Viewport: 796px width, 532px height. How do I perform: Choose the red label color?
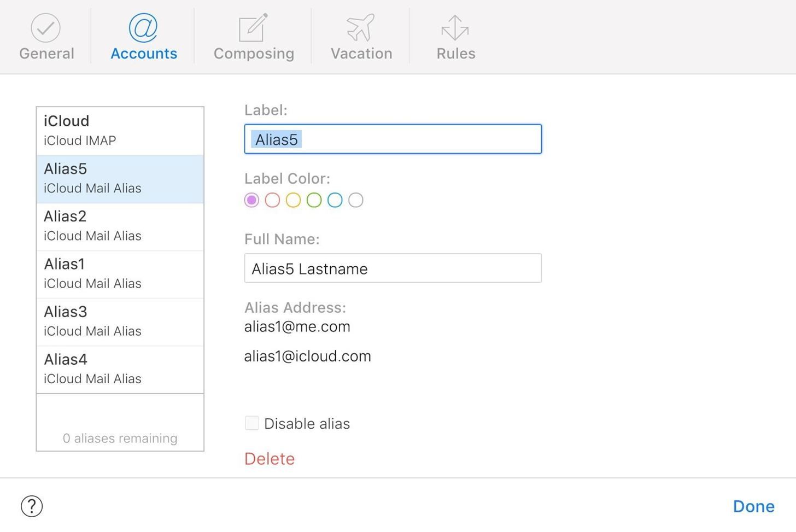pos(272,200)
